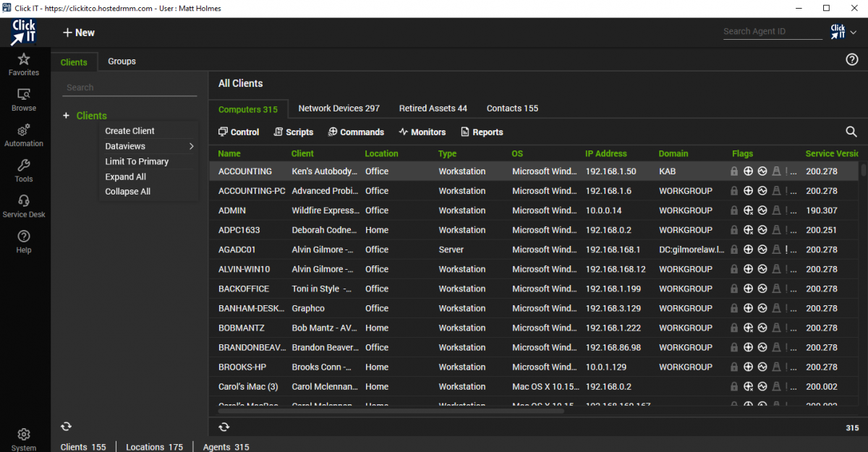Open the Retired Assets 44 tab

[433, 108]
